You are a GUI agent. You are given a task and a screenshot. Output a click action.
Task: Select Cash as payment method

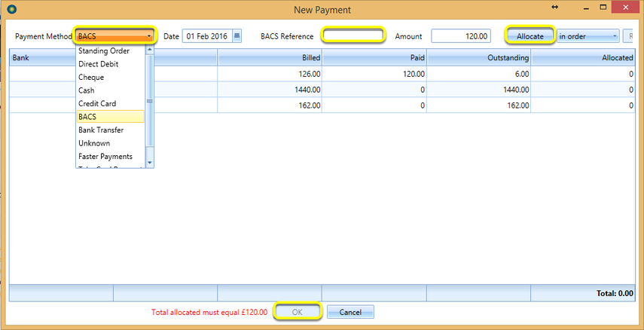click(x=110, y=90)
